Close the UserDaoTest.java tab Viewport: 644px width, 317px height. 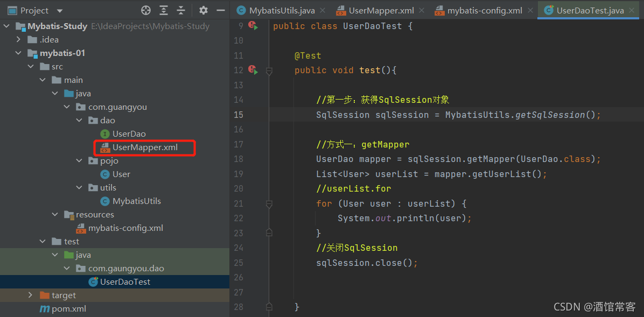point(632,11)
